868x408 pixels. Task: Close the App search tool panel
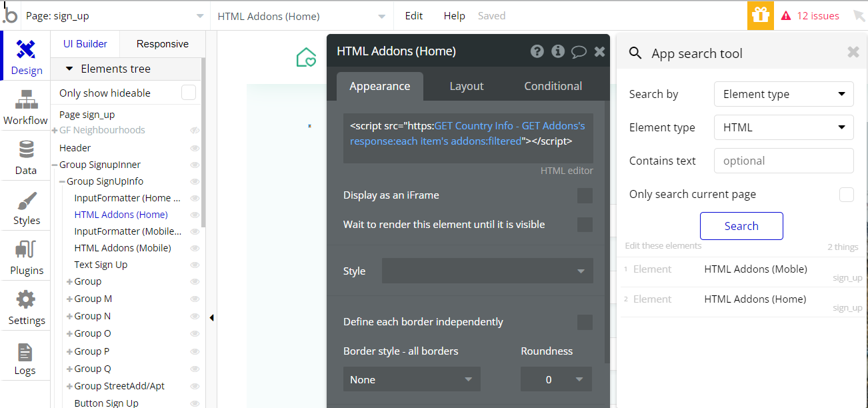pos(853,52)
